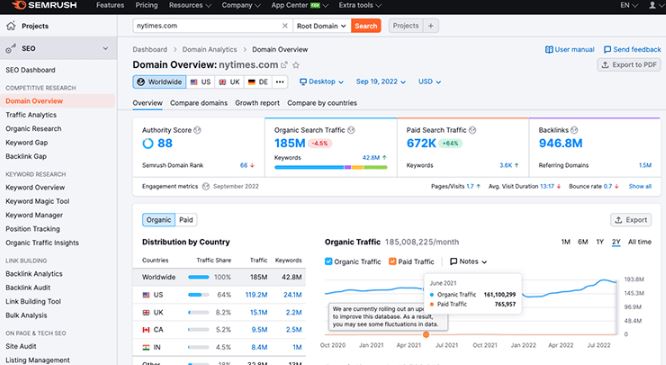
Task: Open user account icon in top bar
Action: [652, 5]
